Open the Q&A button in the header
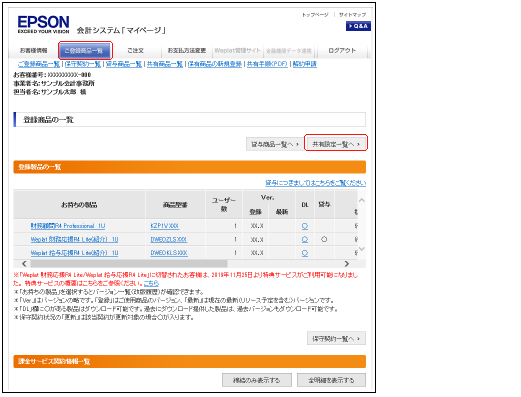 pyautogui.click(x=358, y=26)
